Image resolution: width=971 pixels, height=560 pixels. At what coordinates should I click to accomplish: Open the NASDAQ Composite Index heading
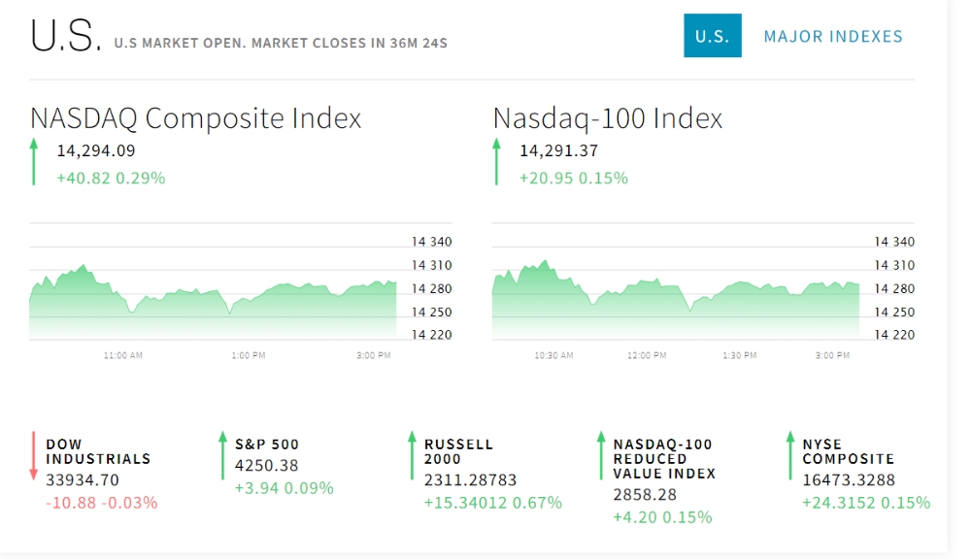(x=196, y=118)
